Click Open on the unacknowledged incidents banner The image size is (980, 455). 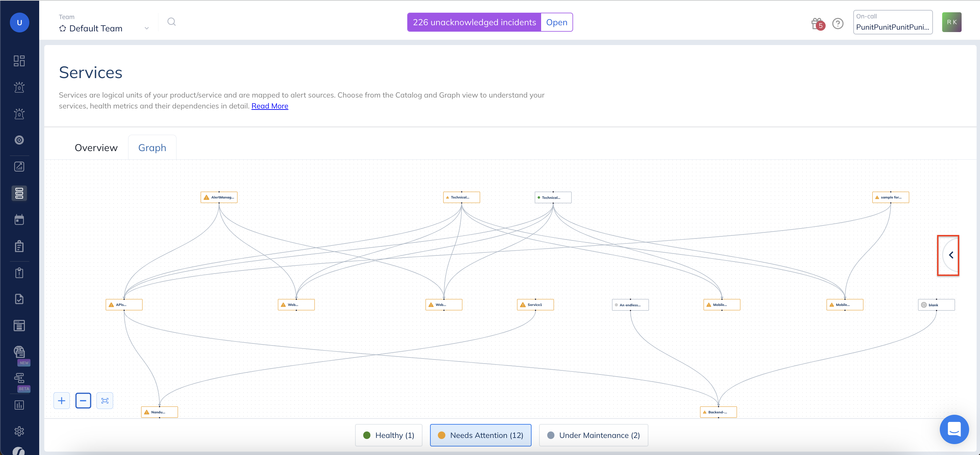pyautogui.click(x=556, y=23)
